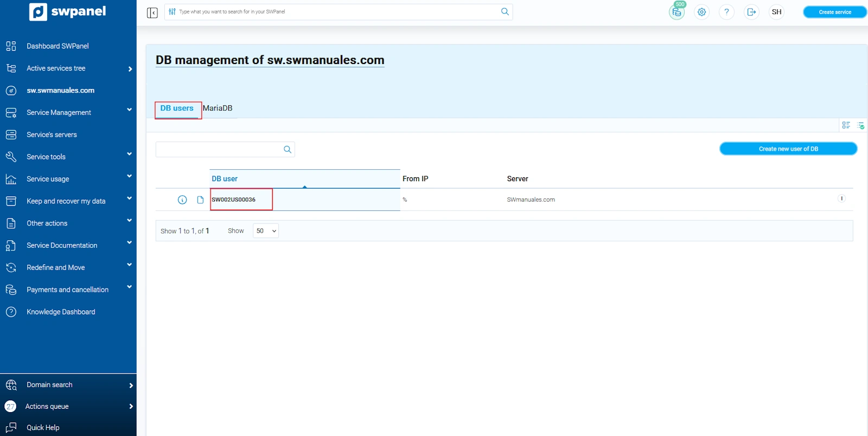Select the DB users tab
This screenshot has width=868, height=436.
(x=177, y=108)
